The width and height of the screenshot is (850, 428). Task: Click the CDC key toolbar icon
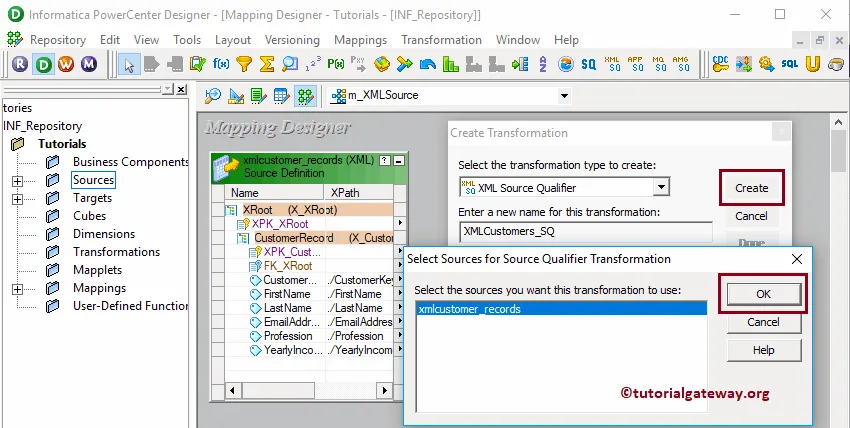(x=720, y=64)
